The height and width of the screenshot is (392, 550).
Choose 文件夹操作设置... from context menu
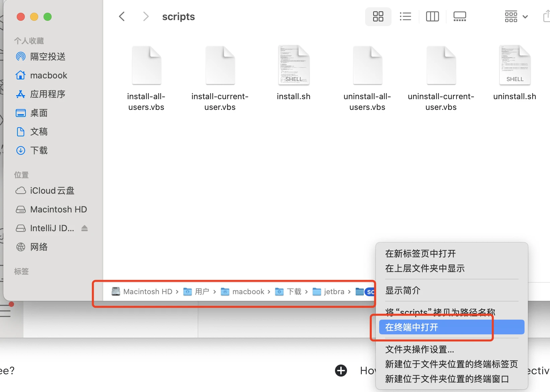[452, 349]
